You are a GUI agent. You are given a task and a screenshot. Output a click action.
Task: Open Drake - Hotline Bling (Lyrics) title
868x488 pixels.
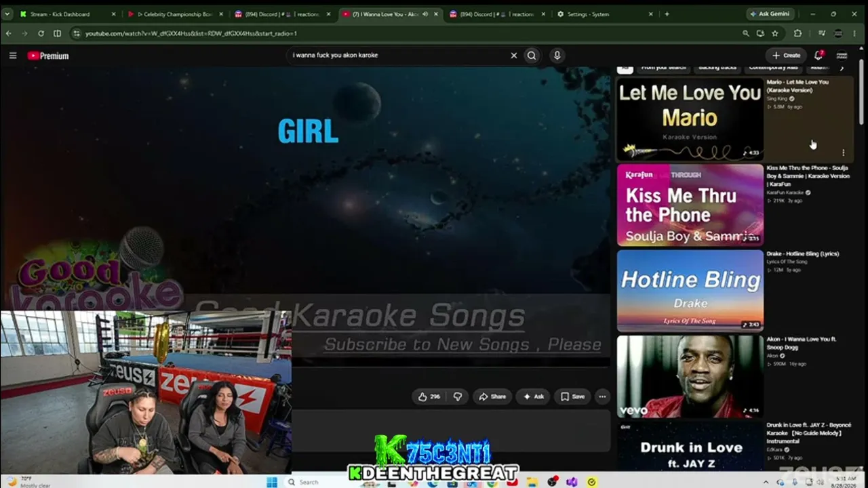click(x=803, y=253)
